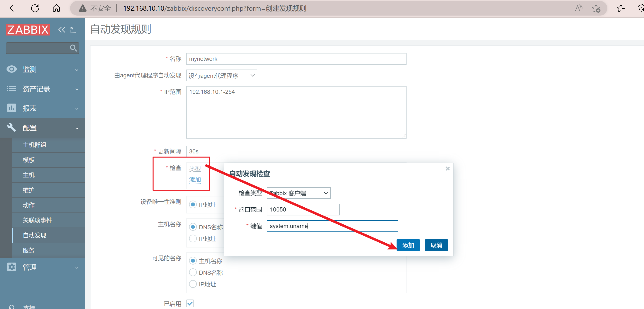Click the wrench icon for 配置
The image size is (644, 309).
point(11,127)
